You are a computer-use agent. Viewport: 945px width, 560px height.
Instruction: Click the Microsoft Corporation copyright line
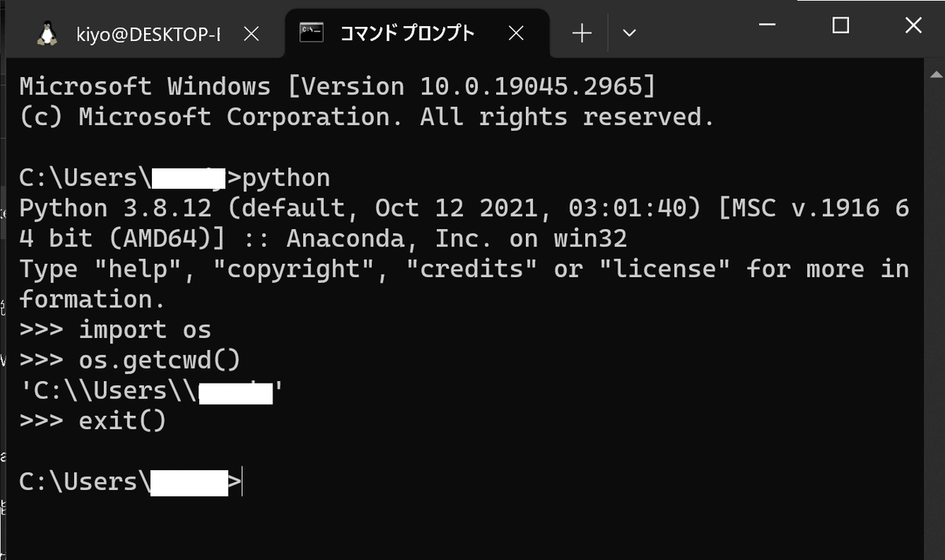tap(366, 117)
